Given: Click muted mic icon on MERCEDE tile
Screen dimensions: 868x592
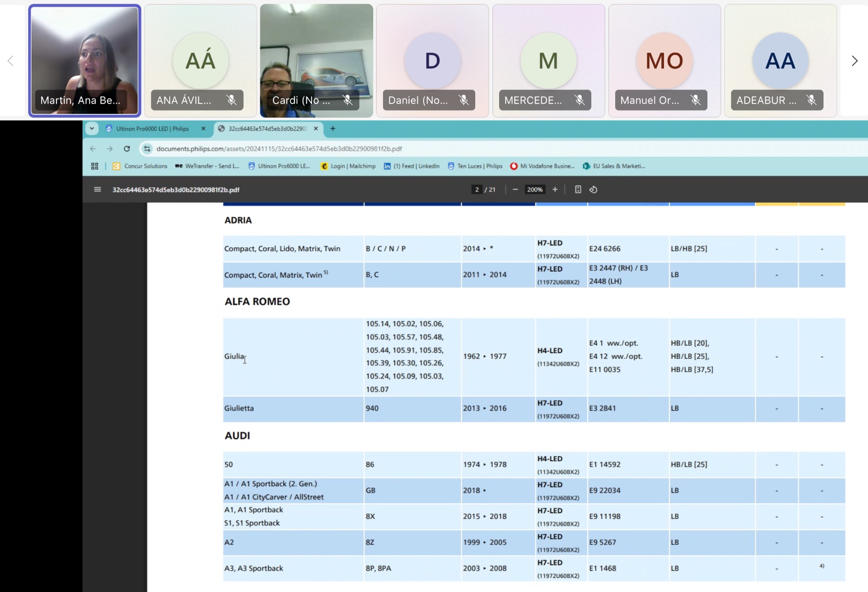Looking at the screenshot, I should (580, 100).
